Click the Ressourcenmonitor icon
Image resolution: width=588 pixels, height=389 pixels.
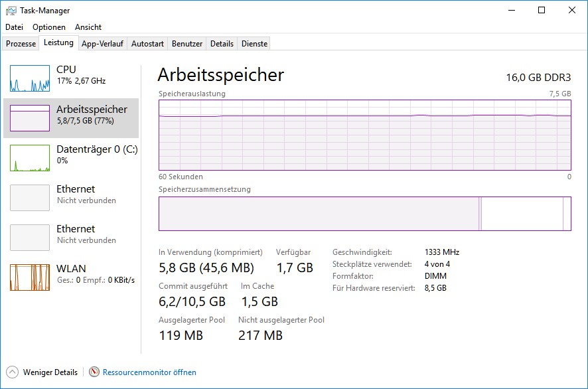click(94, 372)
